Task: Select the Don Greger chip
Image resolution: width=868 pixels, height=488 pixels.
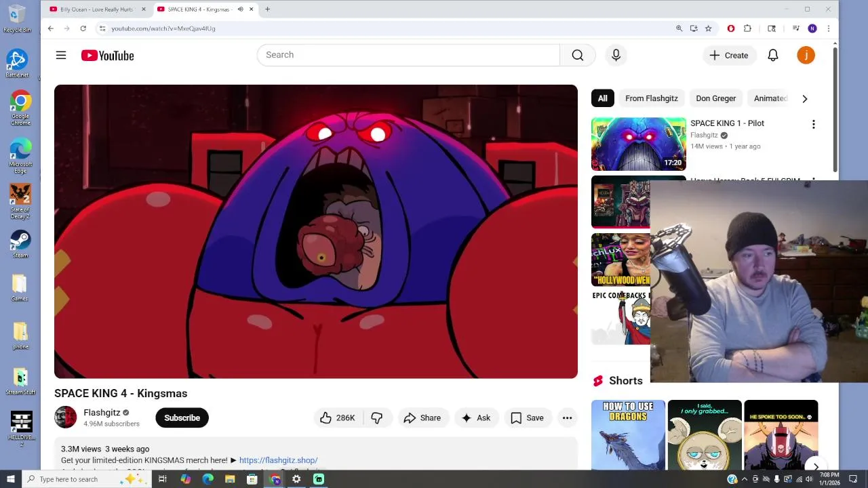Action: pos(715,98)
